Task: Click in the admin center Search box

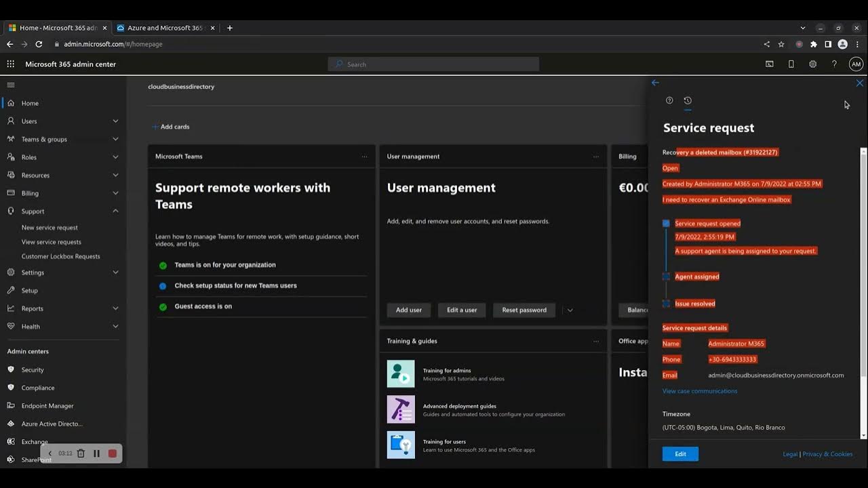Action: [433, 64]
